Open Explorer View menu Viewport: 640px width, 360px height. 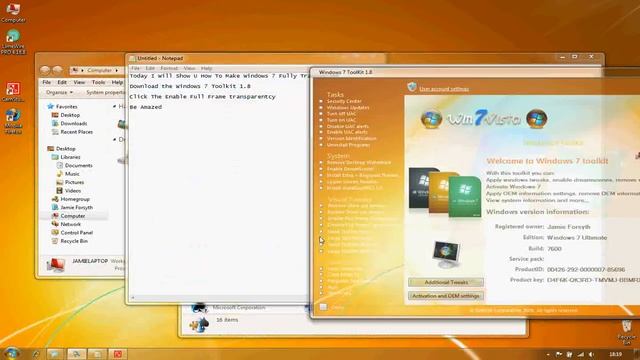tap(79, 82)
